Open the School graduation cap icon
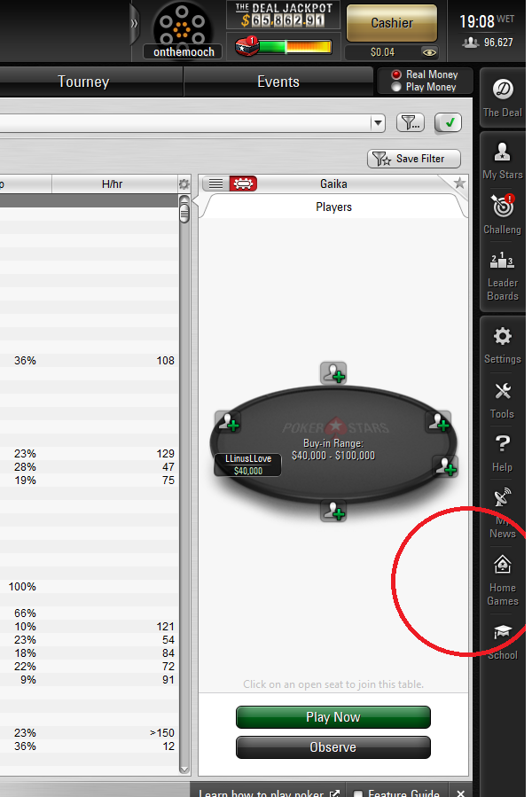Viewport: 532px width, 797px height. [502, 638]
